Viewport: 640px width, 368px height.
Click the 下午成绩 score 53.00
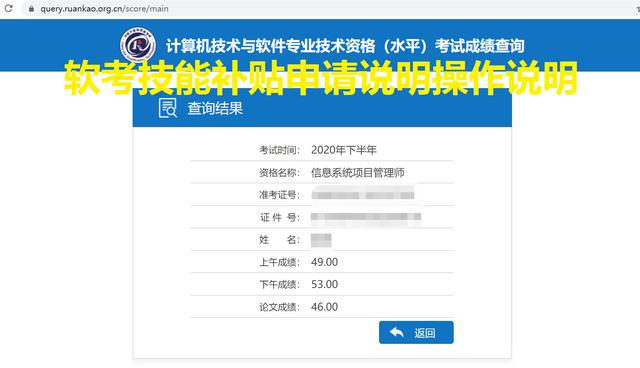pyautogui.click(x=324, y=284)
